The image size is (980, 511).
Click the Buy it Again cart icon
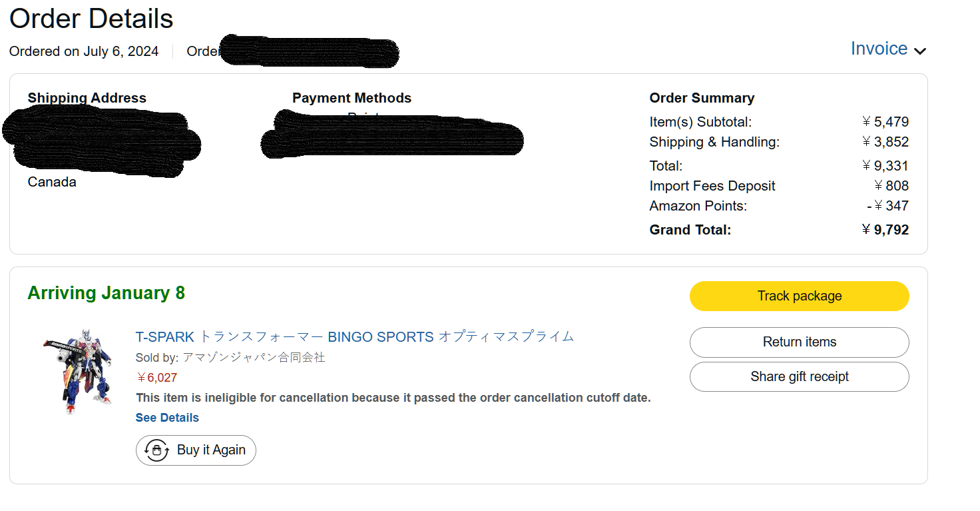[x=156, y=450]
